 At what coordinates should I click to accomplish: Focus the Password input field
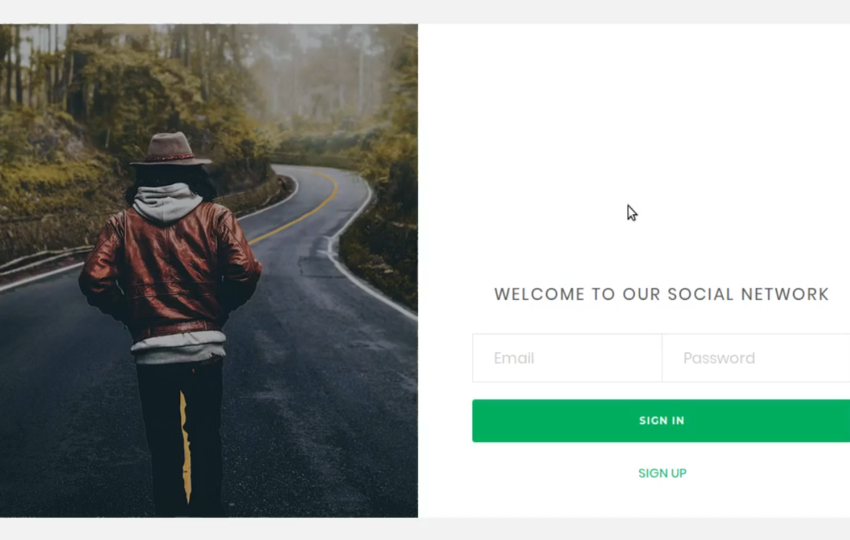point(756,358)
